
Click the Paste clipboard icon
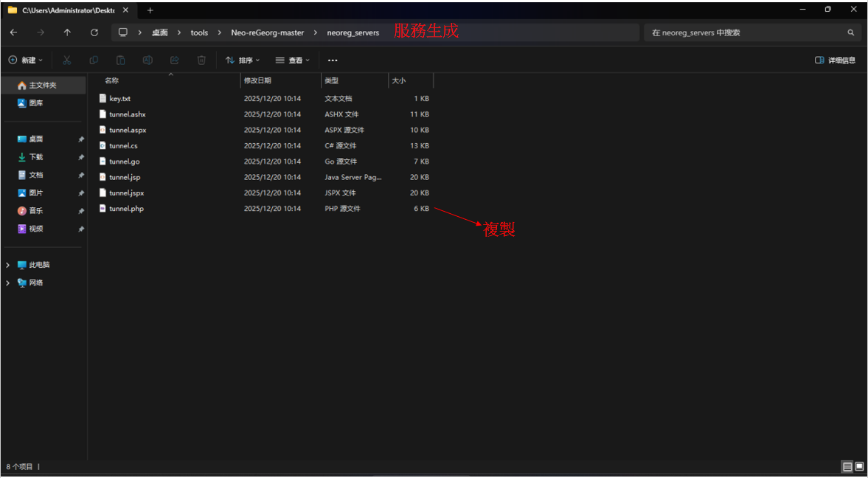point(121,60)
